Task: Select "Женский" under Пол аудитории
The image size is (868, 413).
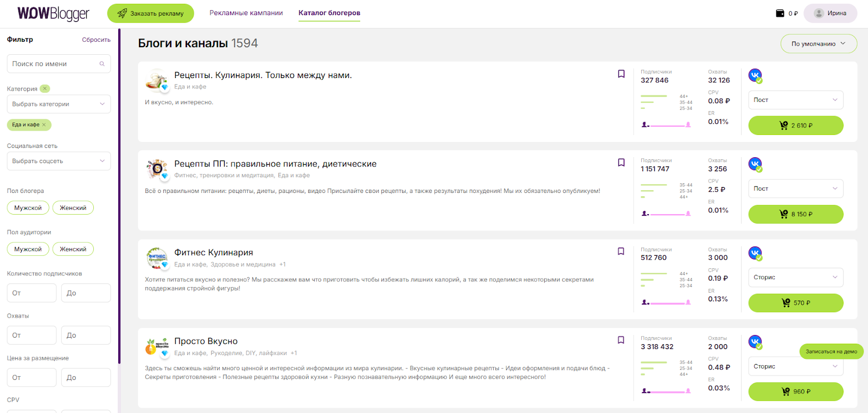Action: pos(73,249)
